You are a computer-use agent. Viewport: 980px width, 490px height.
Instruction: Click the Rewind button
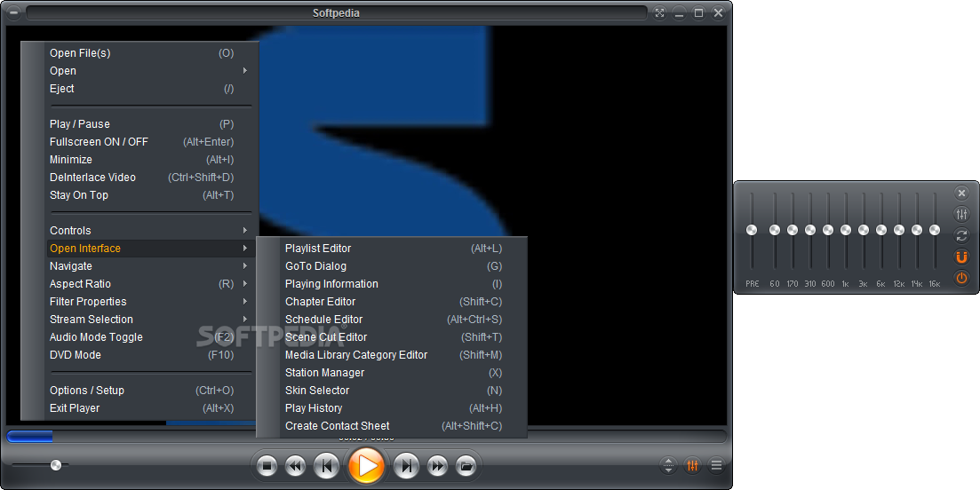[x=296, y=466]
